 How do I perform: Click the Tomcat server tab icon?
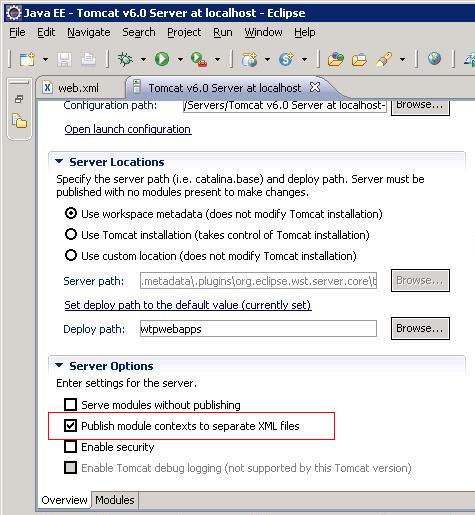pyautogui.click(x=137, y=86)
